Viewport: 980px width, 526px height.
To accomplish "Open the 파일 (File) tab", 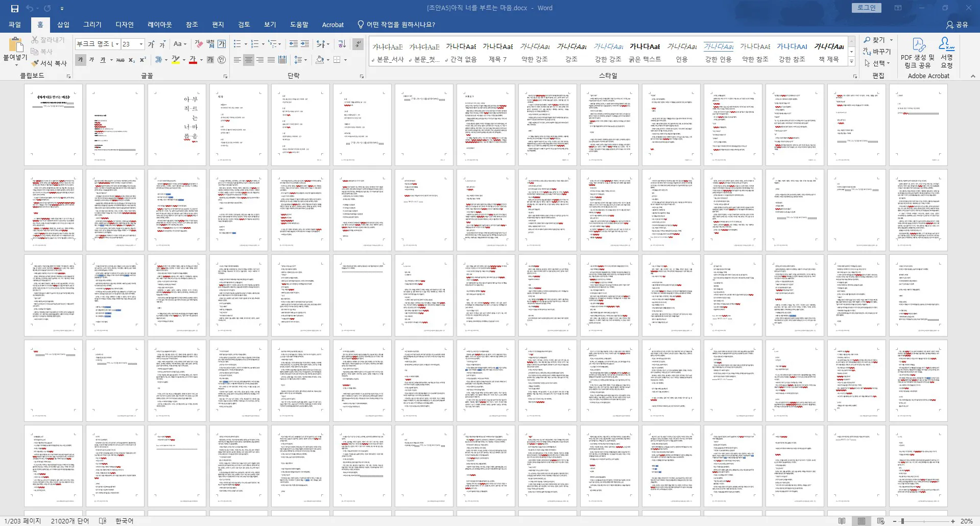I will 15,25.
